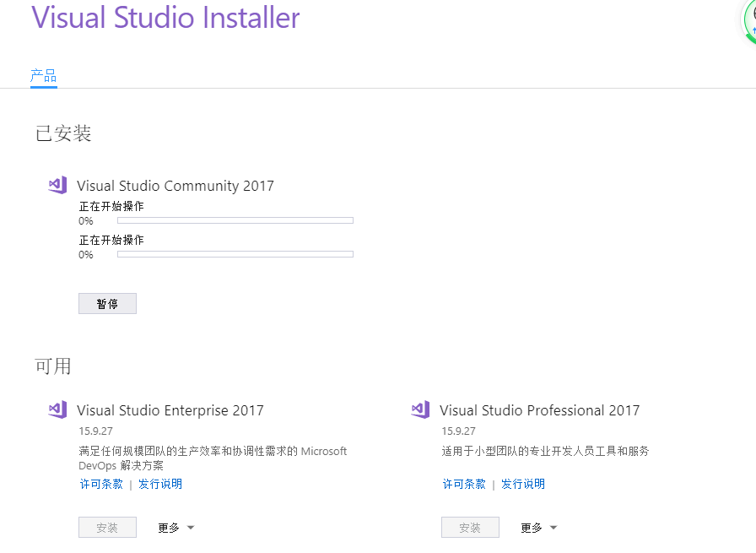Click version 15.9.27 under Enterprise 2017

point(96,431)
